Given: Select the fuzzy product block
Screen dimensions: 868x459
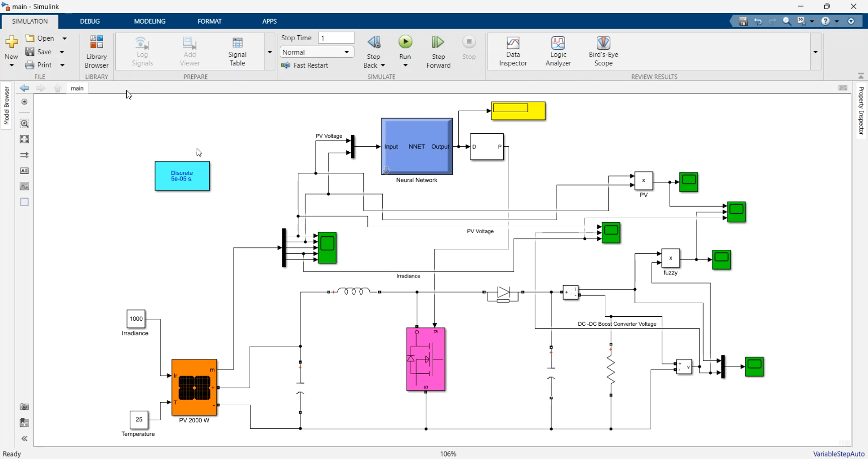Looking at the screenshot, I should pyautogui.click(x=670, y=258).
